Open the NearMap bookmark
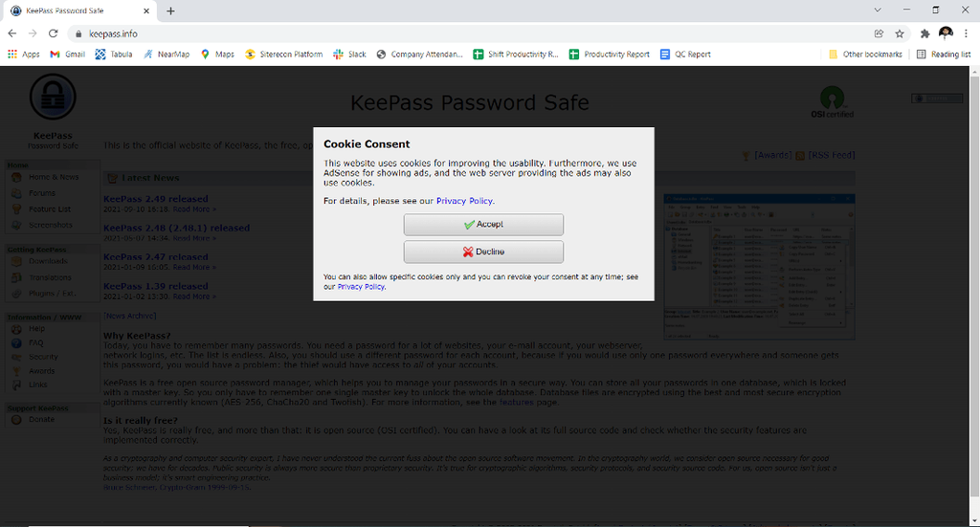Viewport: 980px width, 527px height. point(167,55)
